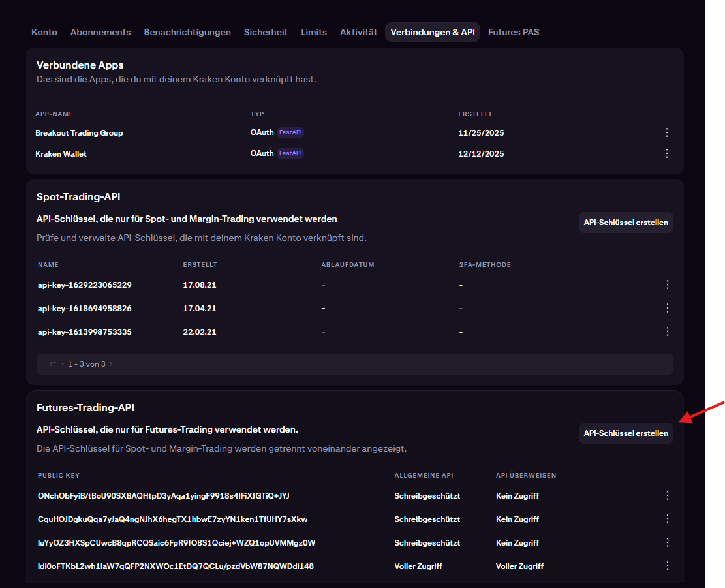Open three-dot menu for key ONchObFyiB
The width and height of the screenshot is (725, 588).
[667, 495]
